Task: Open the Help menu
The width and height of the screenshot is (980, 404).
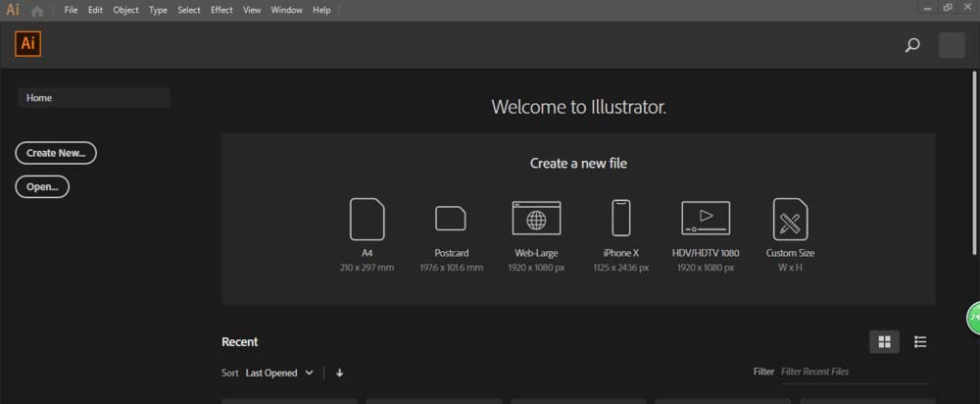Action: point(321,10)
